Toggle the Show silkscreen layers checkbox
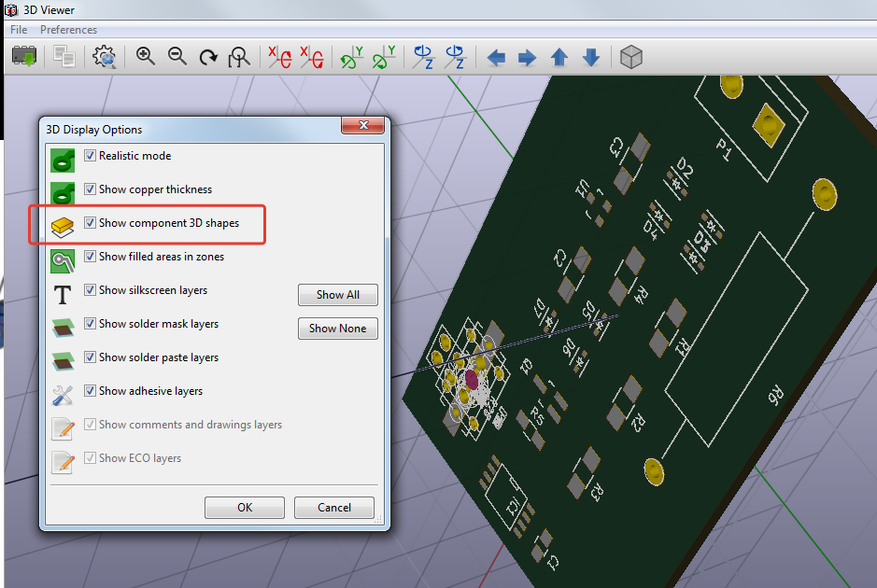877x588 pixels. pos(91,290)
